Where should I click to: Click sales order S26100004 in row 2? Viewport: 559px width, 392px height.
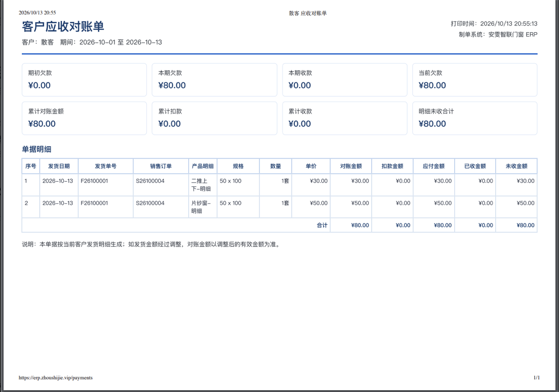pyautogui.click(x=150, y=203)
